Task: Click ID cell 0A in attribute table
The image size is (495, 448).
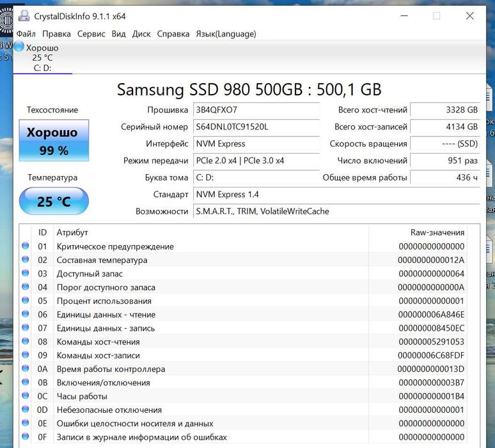Action: pos(43,369)
